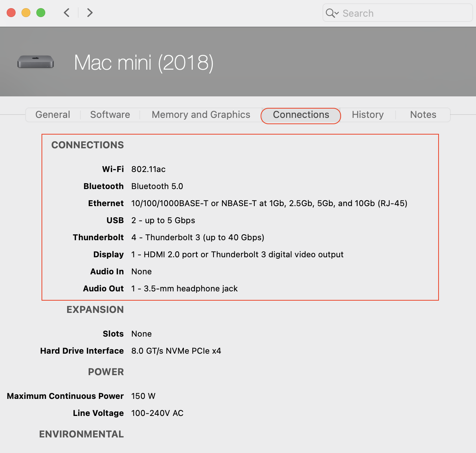Click the "1 - HDMI 2.0 port" Display value

point(237,254)
